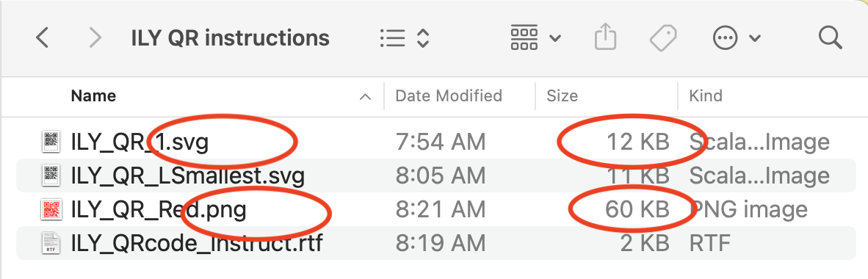The height and width of the screenshot is (279, 868).
Task: Select the red ILY_QR_Red.png thumbnail
Action: [51, 209]
